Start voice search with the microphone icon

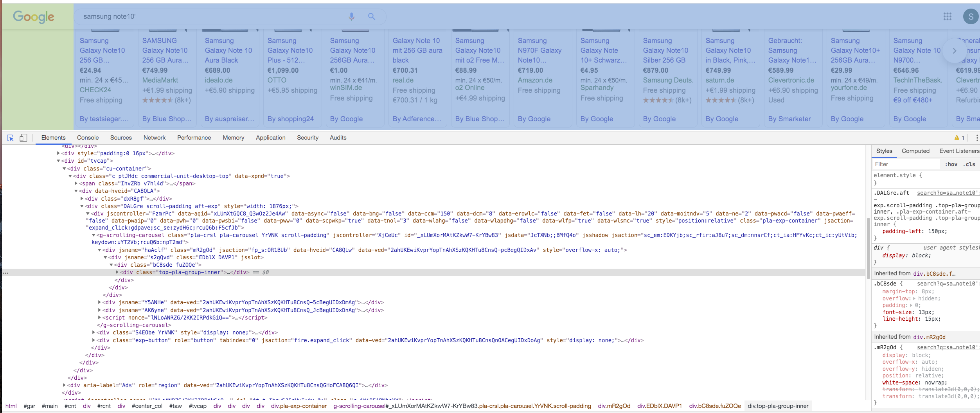351,16
